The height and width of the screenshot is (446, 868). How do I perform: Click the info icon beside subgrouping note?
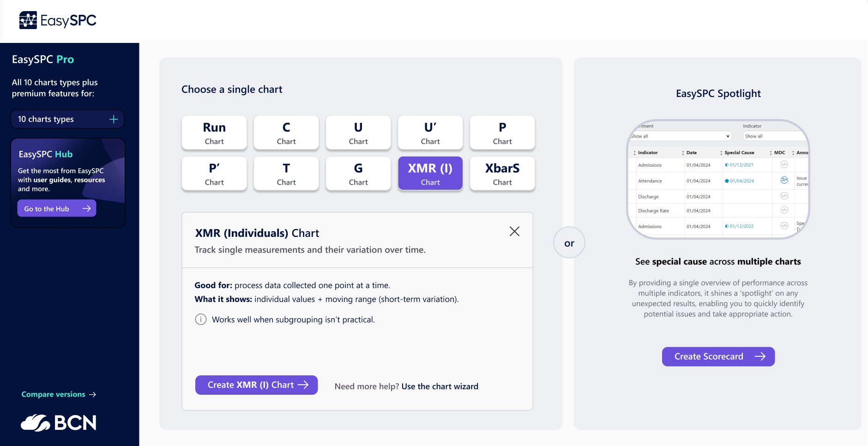[201, 319]
